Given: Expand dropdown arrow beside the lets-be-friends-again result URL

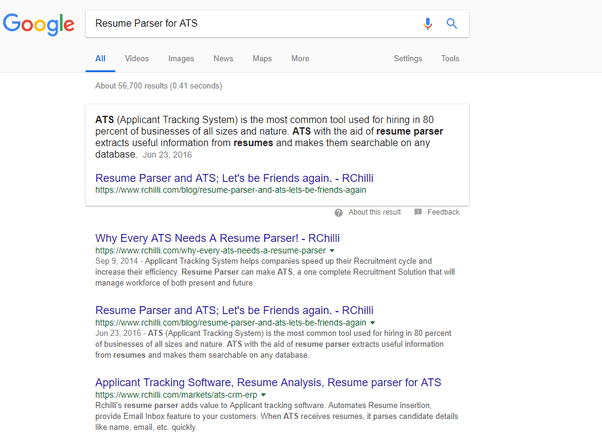Looking at the screenshot, I should point(372,323).
